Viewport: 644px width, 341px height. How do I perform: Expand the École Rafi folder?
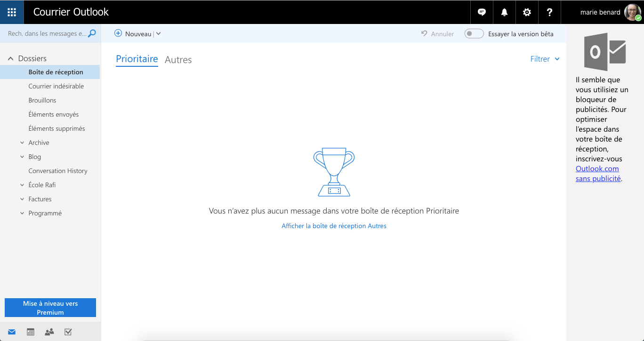pyautogui.click(x=22, y=185)
